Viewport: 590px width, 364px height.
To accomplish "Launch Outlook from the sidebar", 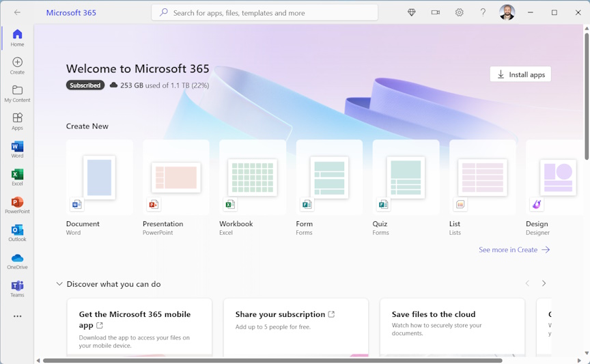I will click(x=17, y=233).
